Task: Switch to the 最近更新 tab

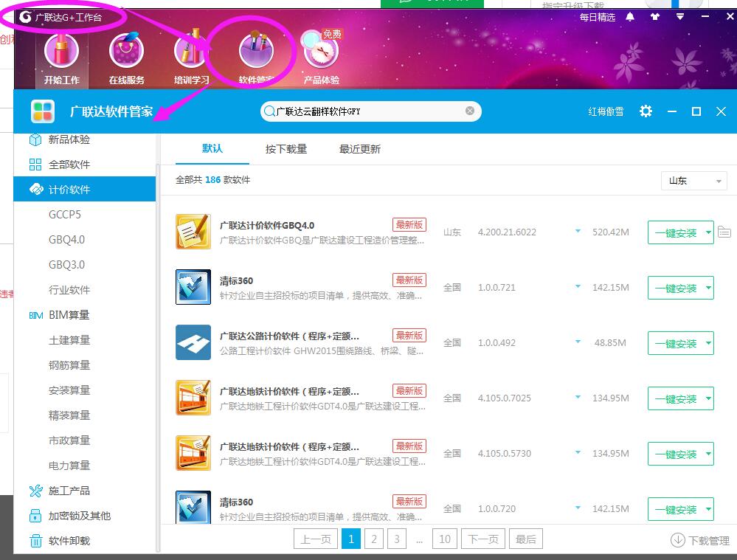Action: tap(359, 149)
